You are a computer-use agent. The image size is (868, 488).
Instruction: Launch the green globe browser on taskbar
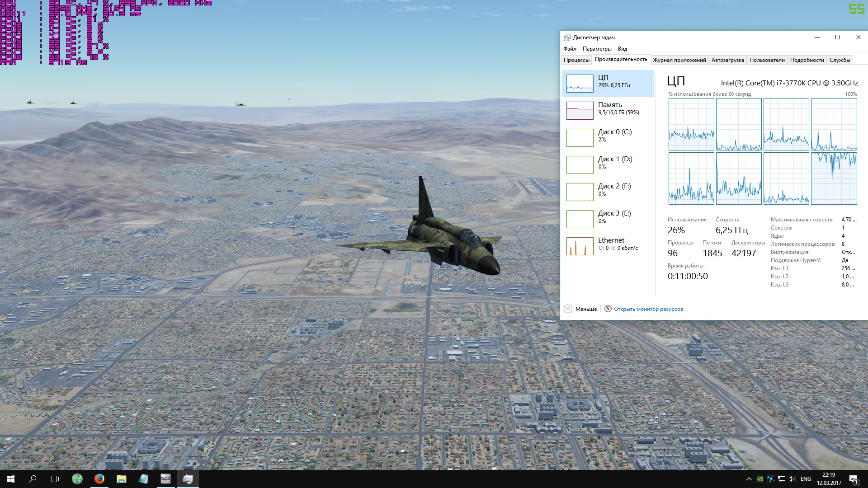[x=77, y=479]
